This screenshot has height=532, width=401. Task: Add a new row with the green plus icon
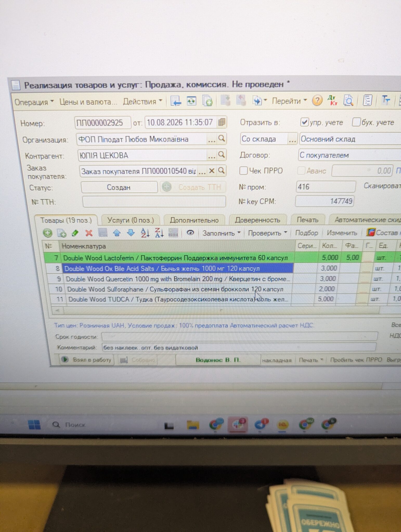pos(48,233)
